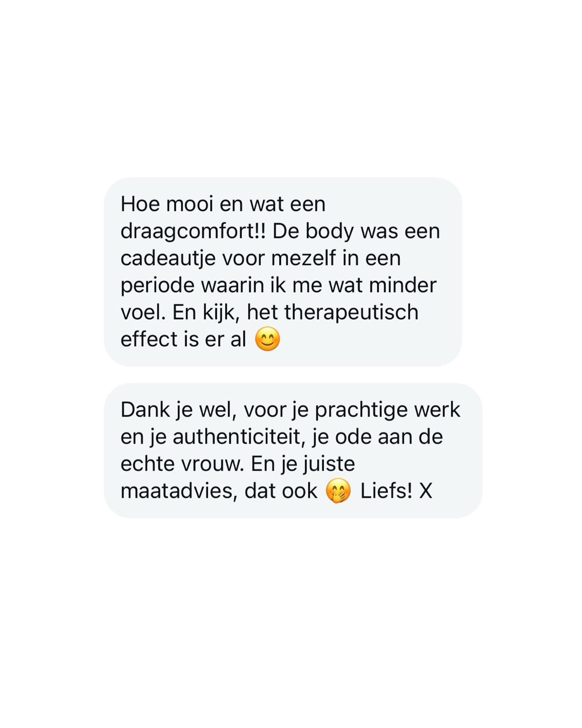
Task: Click the words 'De body was een'
Action: [356, 231]
